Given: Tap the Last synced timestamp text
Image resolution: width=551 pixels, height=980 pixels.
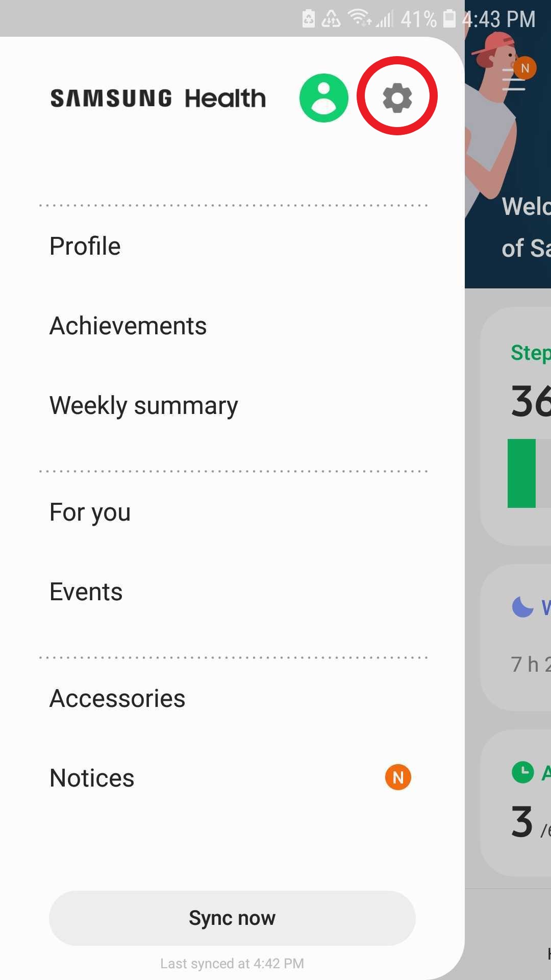Looking at the screenshot, I should coord(232,963).
